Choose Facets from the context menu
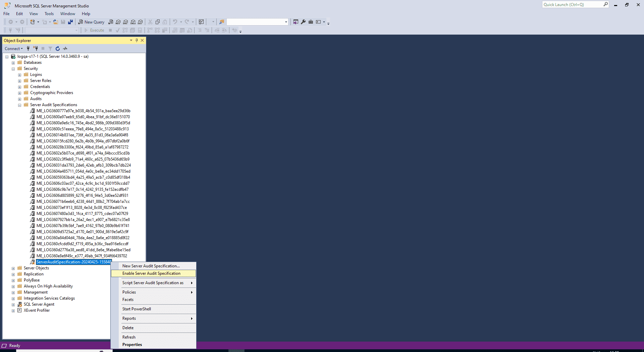Viewport: 644px width, 352px height. 154,300
